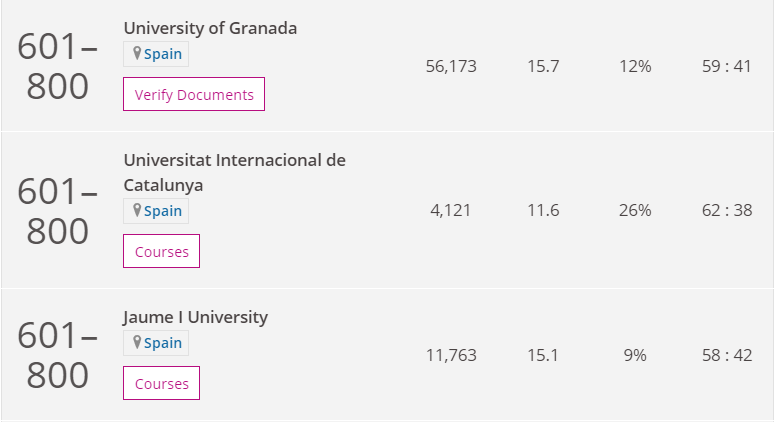Click the 62 : 38 gender ratio value
Viewport: 775px width, 422px height.
727,211
